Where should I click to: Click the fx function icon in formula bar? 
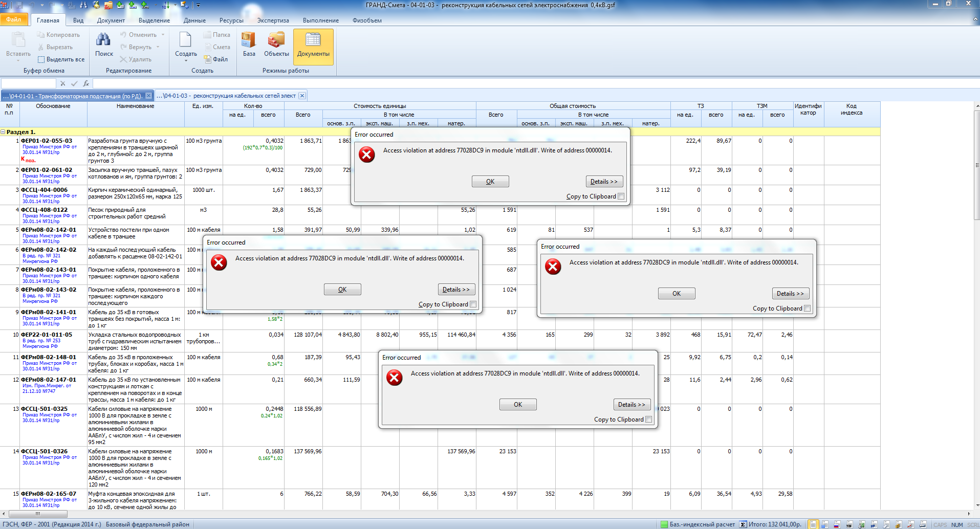86,83
